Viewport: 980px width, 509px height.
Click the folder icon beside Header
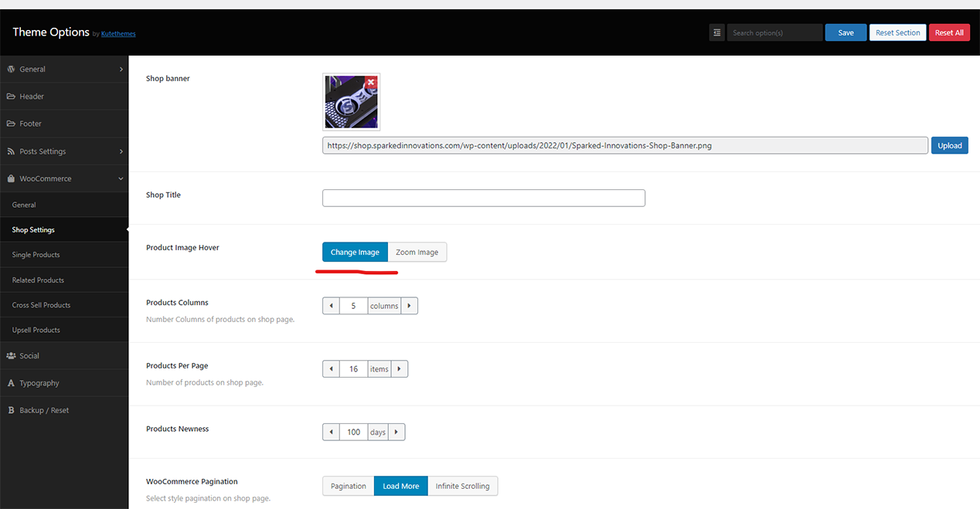(11, 97)
